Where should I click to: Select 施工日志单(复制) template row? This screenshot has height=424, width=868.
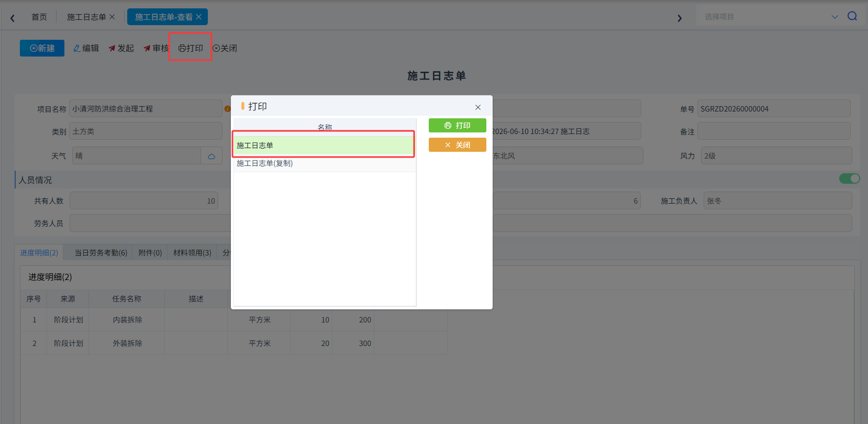(x=325, y=163)
